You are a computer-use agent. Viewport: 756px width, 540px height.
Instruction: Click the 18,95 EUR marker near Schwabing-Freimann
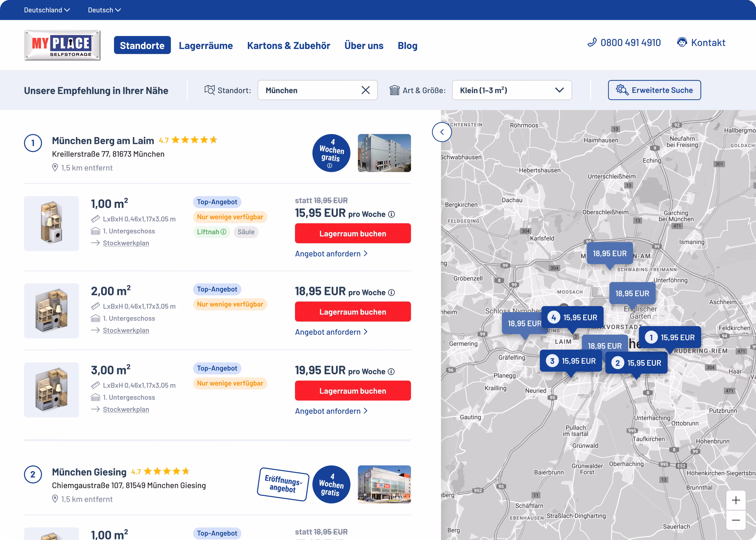610,253
